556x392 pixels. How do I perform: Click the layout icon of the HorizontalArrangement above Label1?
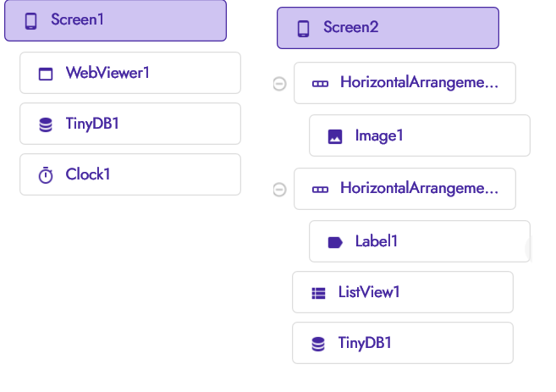(x=320, y=190)
